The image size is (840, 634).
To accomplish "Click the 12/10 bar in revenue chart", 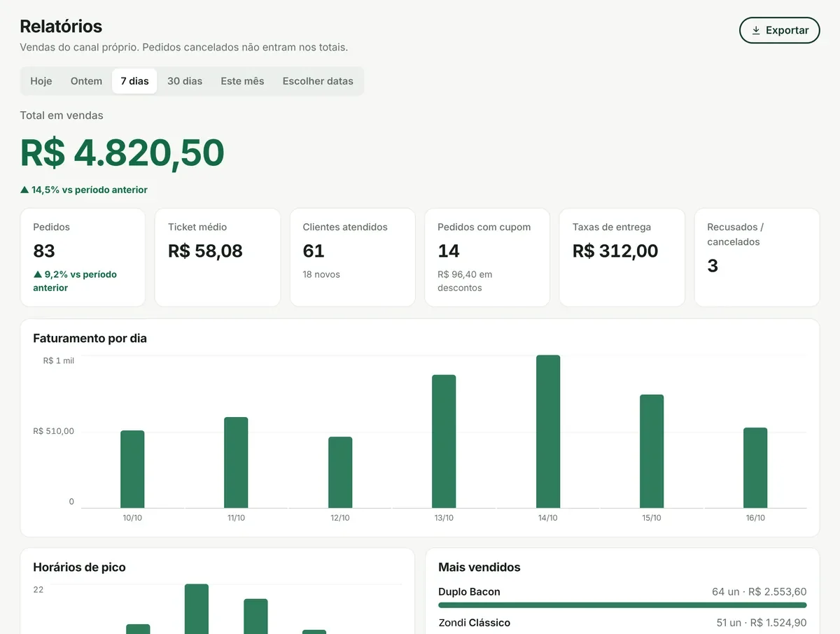I will tap(340, 472).
